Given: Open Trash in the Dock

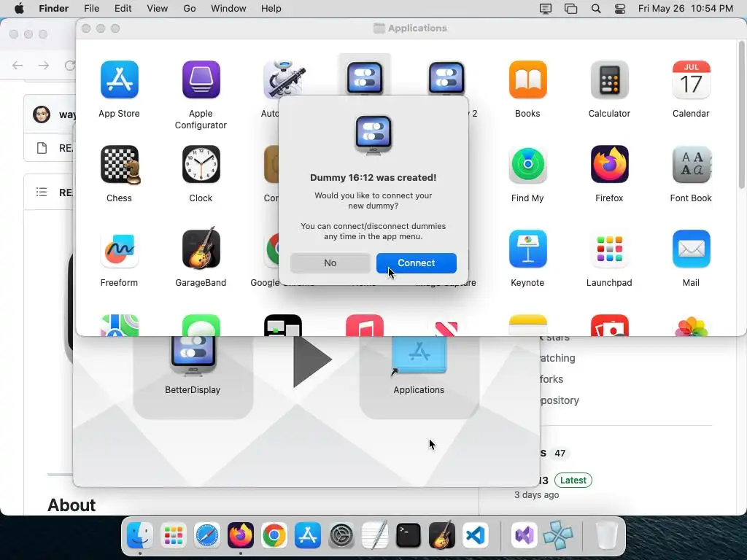Looking at the screenshot, I should pos(606,536).
